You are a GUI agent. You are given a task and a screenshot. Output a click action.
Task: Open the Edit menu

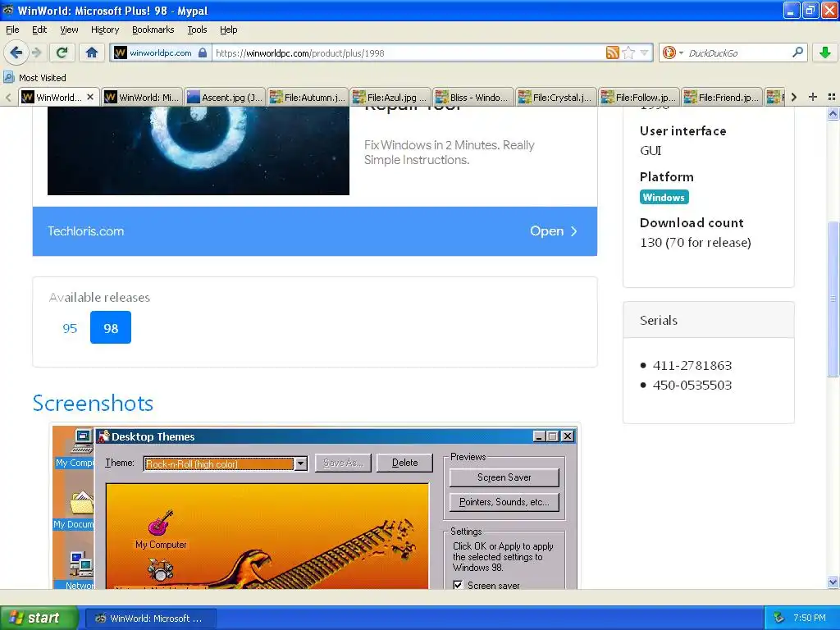(39, 30)
